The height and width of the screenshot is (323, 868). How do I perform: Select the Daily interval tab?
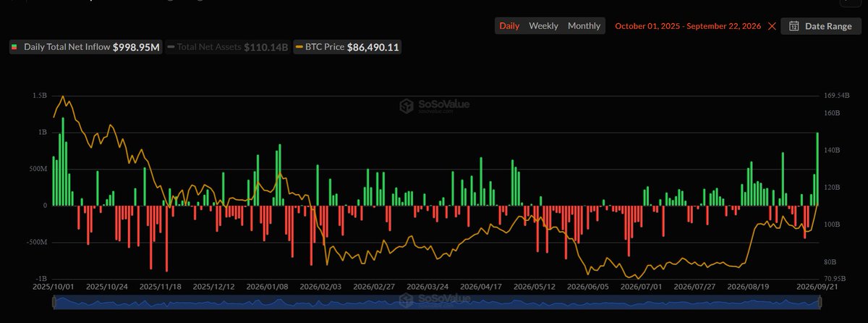pos(509,26)
